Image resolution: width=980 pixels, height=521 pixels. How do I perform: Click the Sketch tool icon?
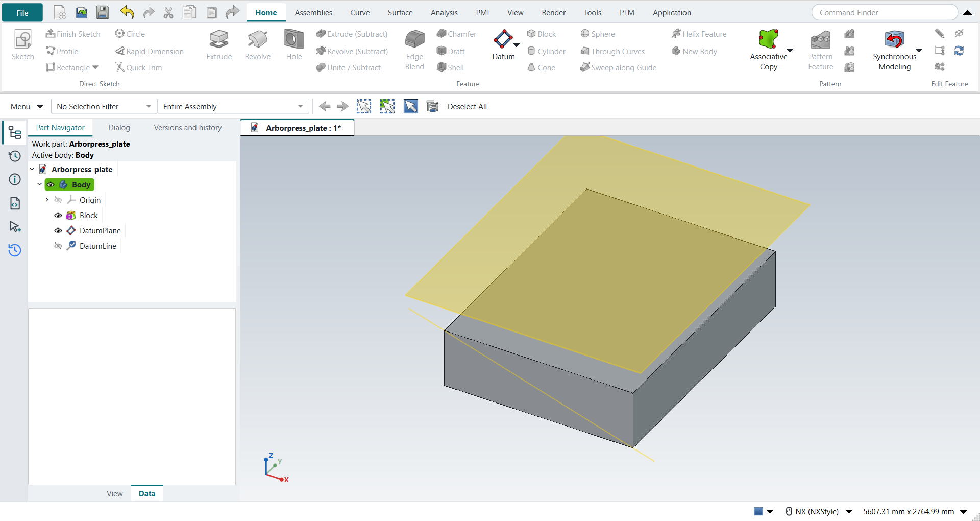[23, 39]
